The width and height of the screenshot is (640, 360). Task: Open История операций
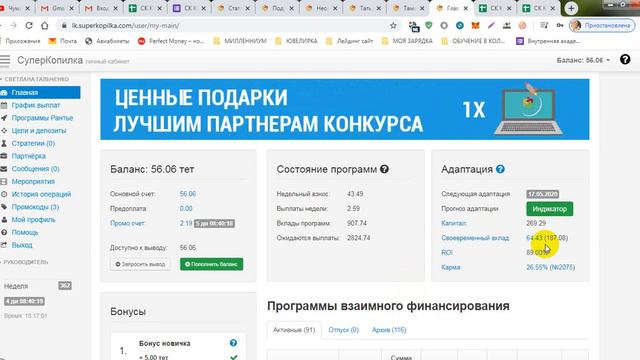click(41, 194)
